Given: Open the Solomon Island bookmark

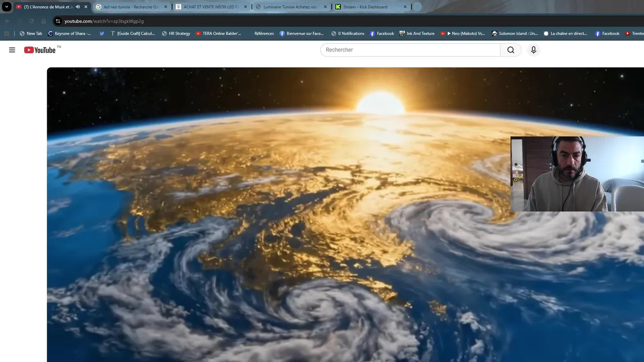Looking at the screenshot, I should click(515, 34).
